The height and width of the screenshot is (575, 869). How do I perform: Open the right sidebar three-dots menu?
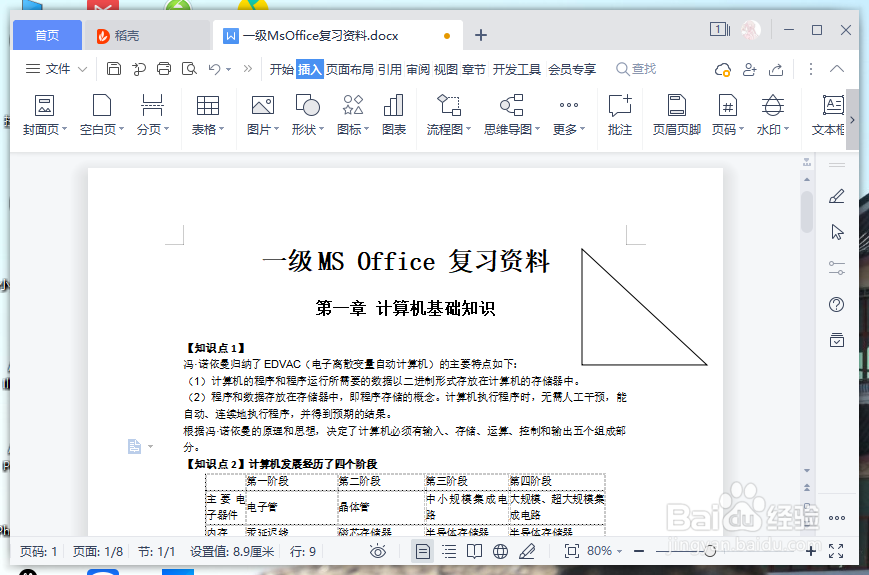(837, 518)
